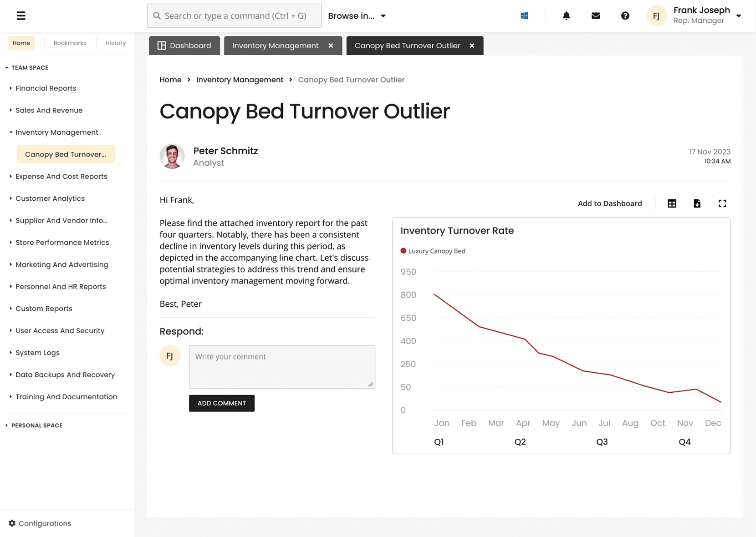Image resolution: width=756 pixels, height=537 pixels.
Task: Open the mail envelope icon
Action: [596, 16]
